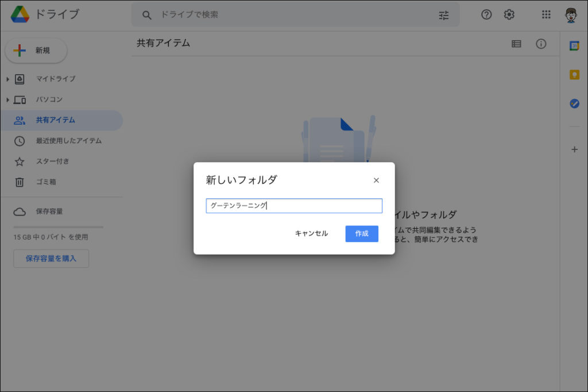The image size is (588, 392).
Task: Expand the パソコン tree arrow
Action: [7, 99]
